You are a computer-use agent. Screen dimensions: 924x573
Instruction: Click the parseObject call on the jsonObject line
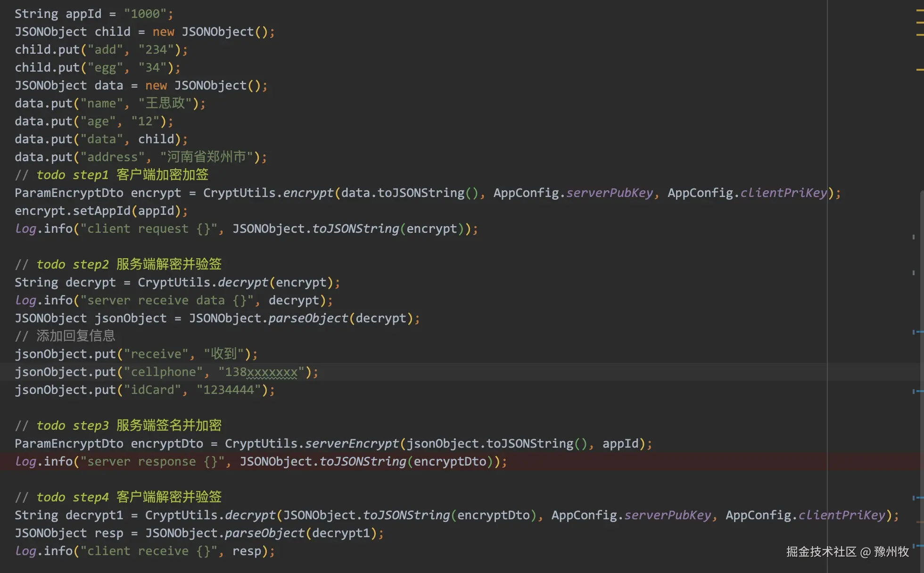point(308,318)
